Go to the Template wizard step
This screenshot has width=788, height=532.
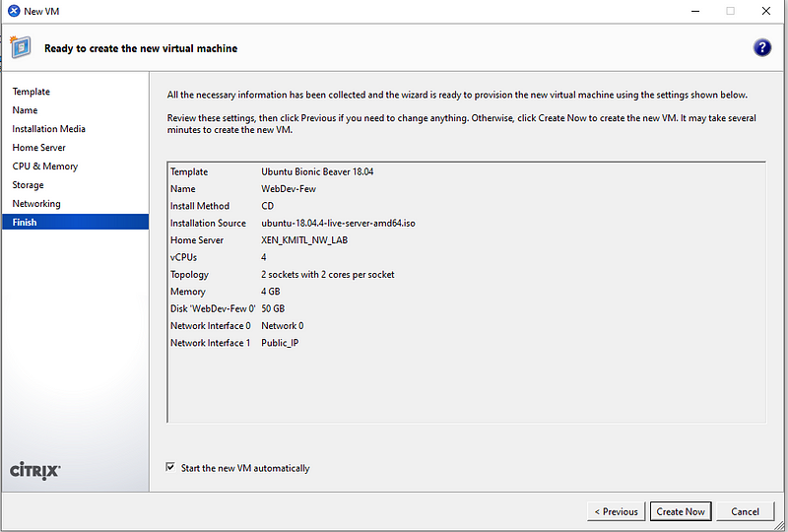point(32,92)
